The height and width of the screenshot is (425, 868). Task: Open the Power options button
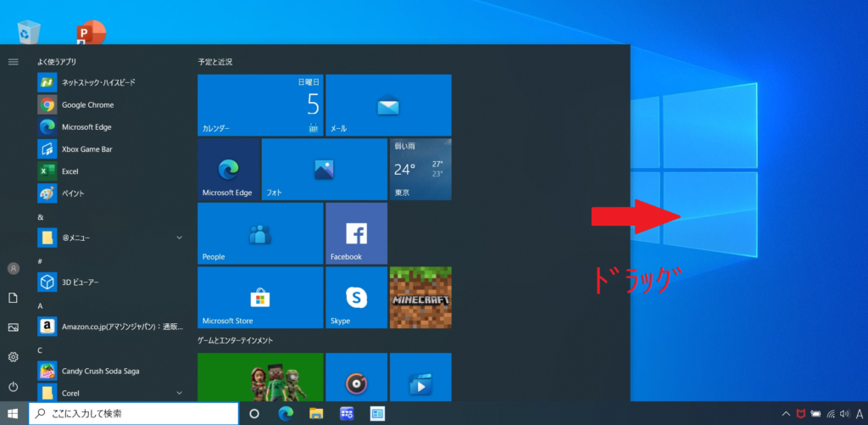pos(14,387)
